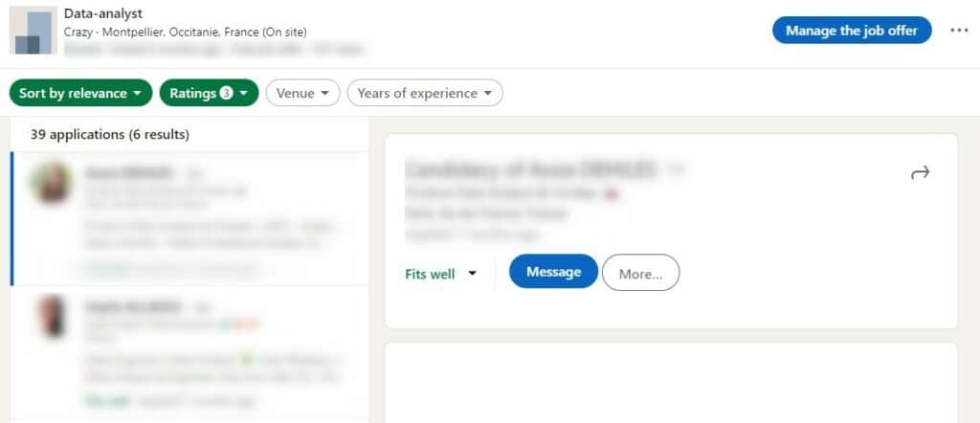This screenshot has width=980, height=423.
Task: Click the share arrow icon on candidate card
Action: 920,173
